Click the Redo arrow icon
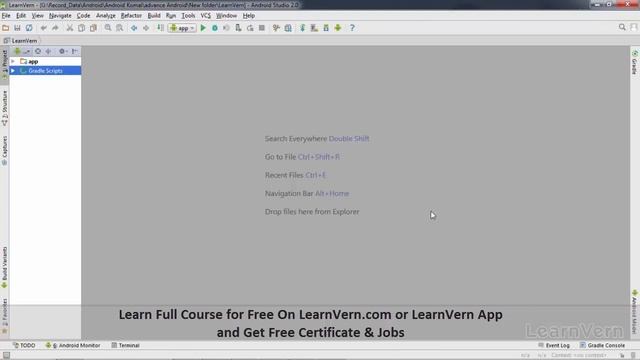Screen dimensions: 640x360 point(55,28)
